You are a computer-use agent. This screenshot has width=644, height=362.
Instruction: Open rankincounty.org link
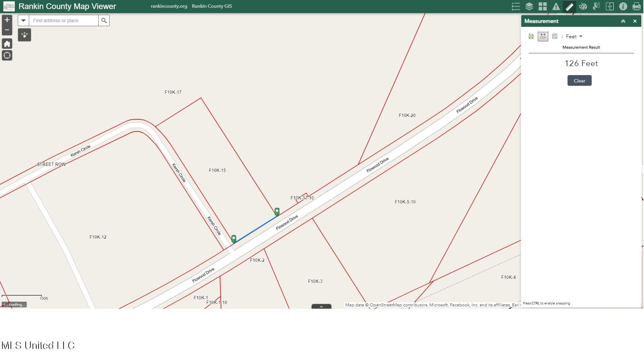(169, 6)
